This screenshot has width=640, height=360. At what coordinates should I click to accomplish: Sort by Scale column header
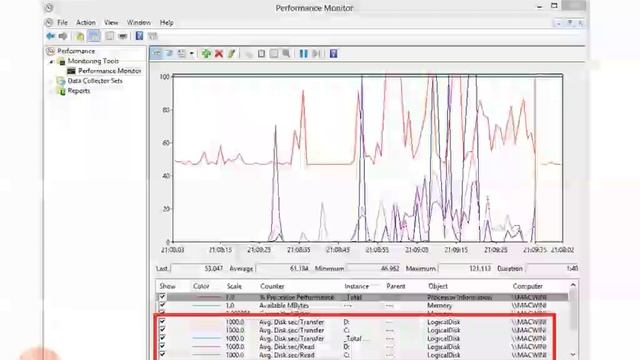(234, 286)
